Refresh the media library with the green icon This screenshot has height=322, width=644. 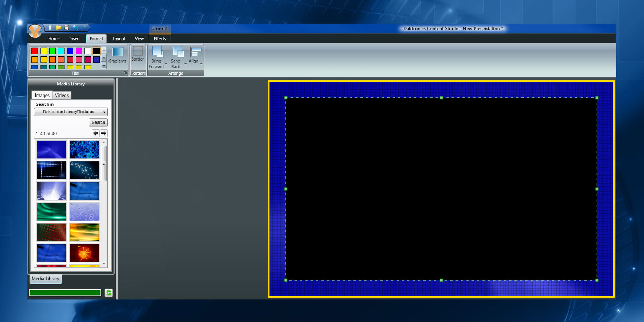[108, 293]
